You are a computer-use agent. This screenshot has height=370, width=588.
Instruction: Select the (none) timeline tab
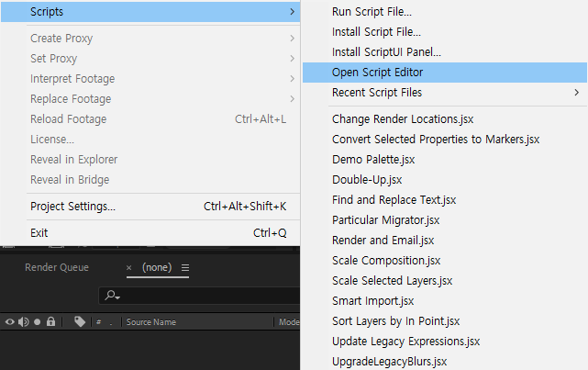pyautogui.click(x=157, y=267)
